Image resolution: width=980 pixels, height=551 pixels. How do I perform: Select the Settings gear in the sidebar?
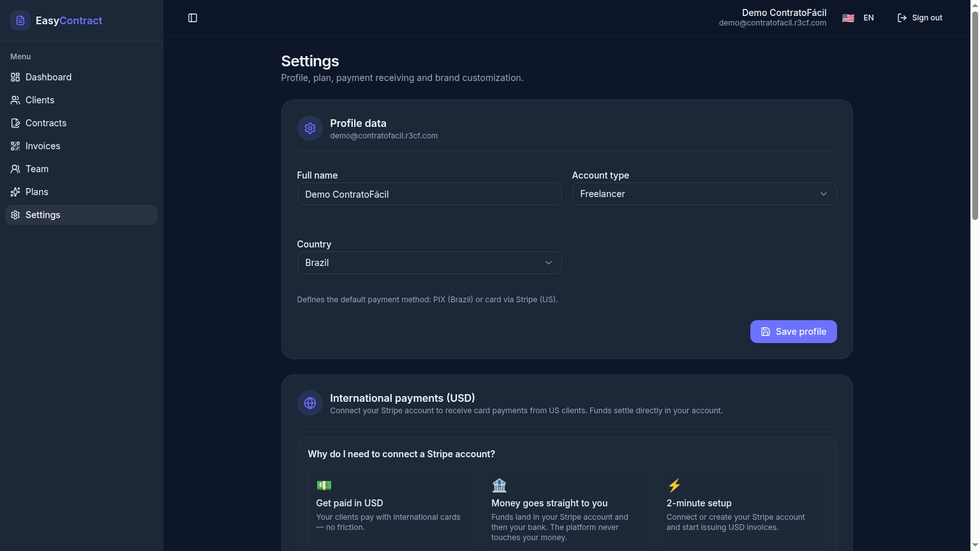click(x=15, y=215)
